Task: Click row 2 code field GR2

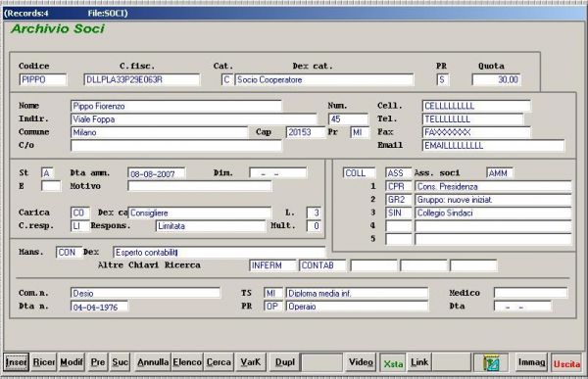Action: point(398,200)
